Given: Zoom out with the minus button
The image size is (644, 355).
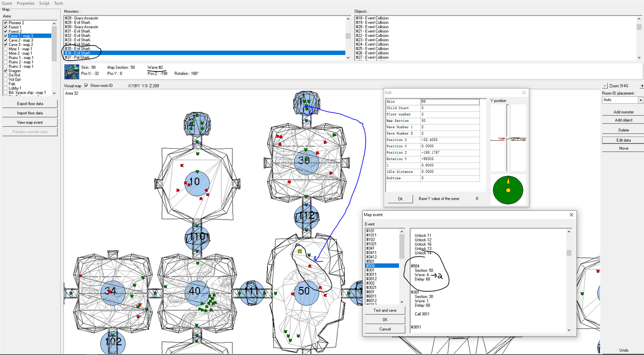Looking at the screenshot, I should coord(605,86).
